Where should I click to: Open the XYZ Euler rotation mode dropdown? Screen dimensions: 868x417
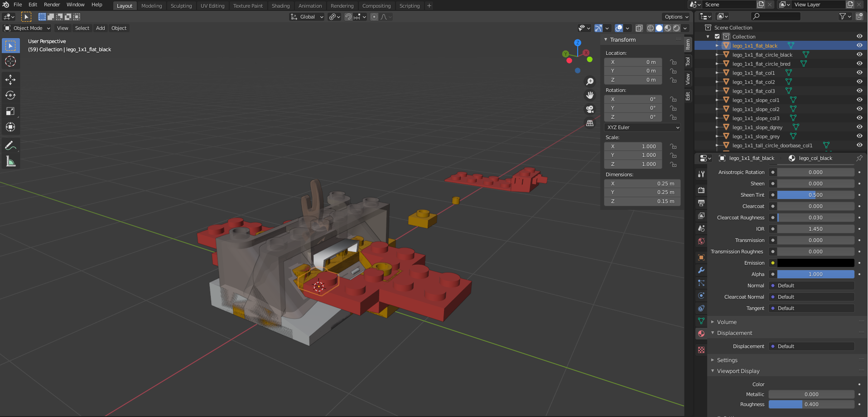point(642,127)
